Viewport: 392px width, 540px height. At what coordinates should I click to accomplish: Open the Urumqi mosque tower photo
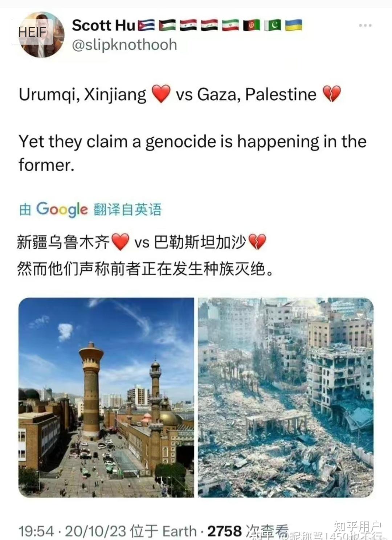pyautogui.click(x=106, y=397)
